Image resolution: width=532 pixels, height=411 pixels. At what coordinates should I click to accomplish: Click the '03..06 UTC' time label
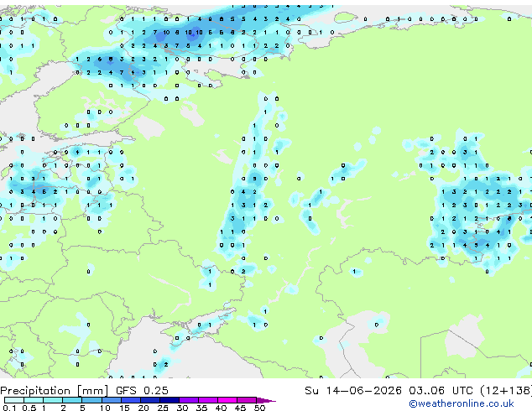point(441,391)
